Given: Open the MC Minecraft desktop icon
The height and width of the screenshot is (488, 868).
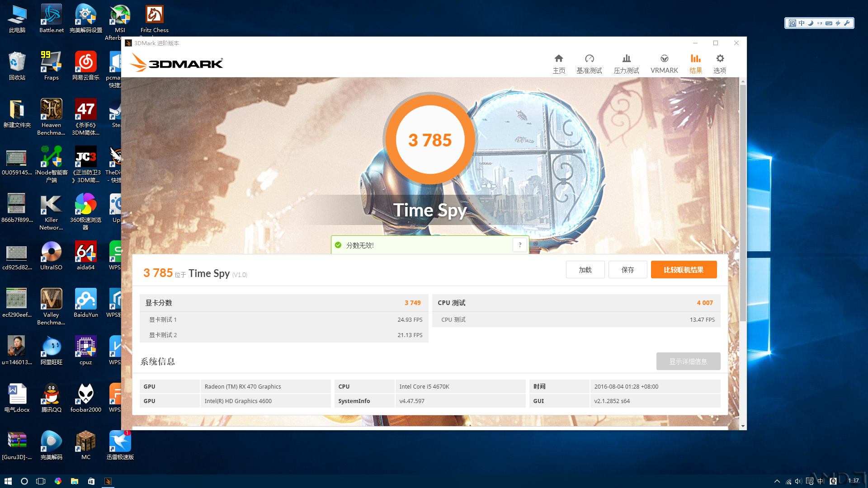Looking at the screenshot, I should [x=86, y=446].
